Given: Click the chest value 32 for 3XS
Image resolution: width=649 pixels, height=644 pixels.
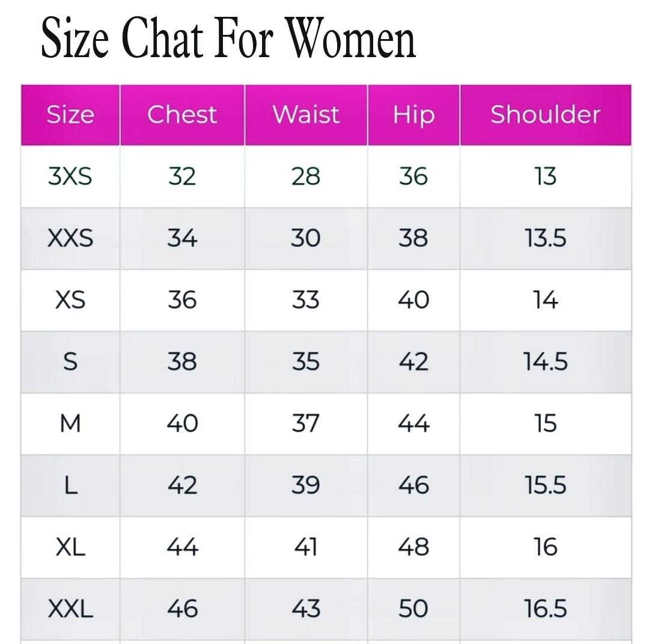Looking at the screenshot, I should pyautogui.click(x=182, y=177).
